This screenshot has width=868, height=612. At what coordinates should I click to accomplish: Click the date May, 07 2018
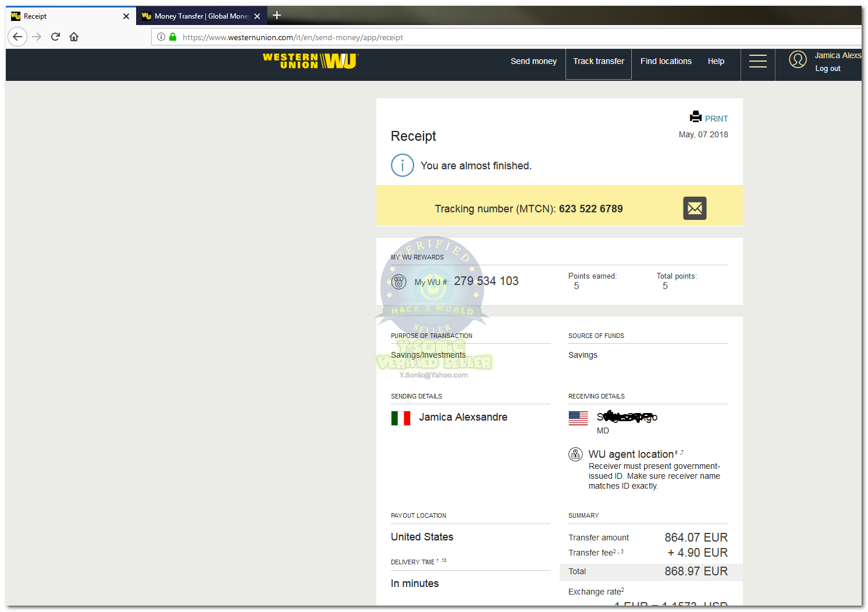(703, 134)
